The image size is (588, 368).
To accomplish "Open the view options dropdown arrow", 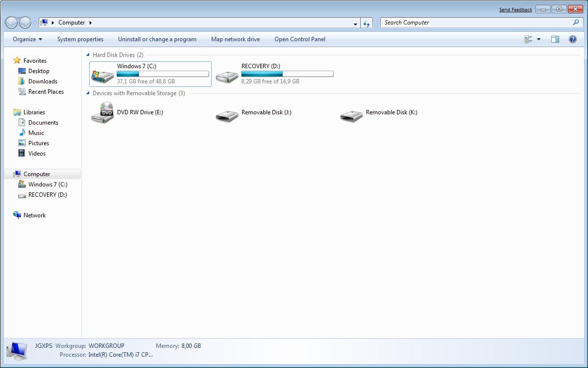I will 539,39.
